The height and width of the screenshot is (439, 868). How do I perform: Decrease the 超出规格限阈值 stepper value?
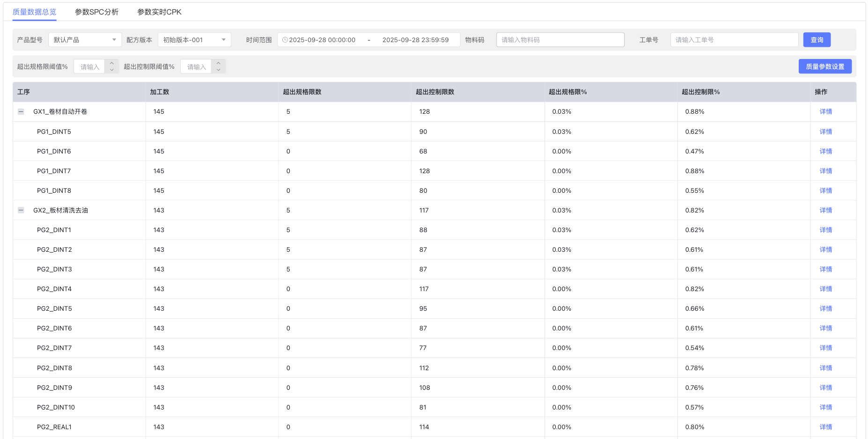pyautogui.click(x=112, y=70)
